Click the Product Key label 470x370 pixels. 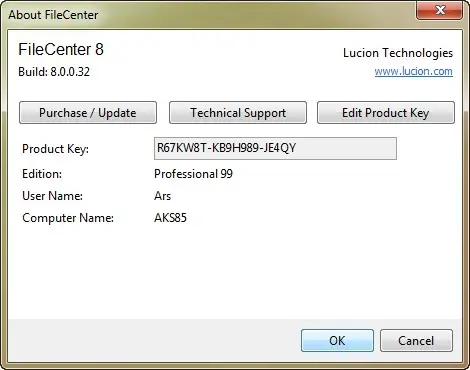pyautogui.click(x=55, y=149)
